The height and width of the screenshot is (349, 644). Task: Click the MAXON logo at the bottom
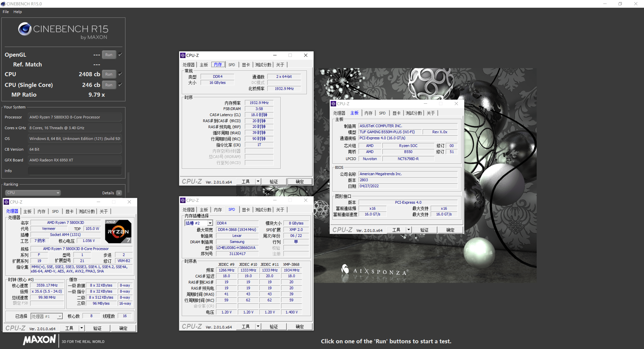(39, 340)
